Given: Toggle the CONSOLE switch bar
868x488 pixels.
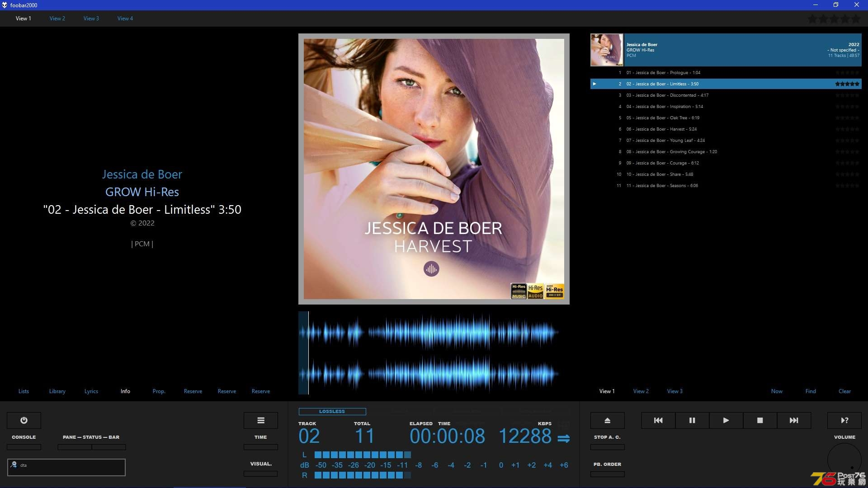Looking at the screenshot, I should pyautogui.click(x=24, y=447).
